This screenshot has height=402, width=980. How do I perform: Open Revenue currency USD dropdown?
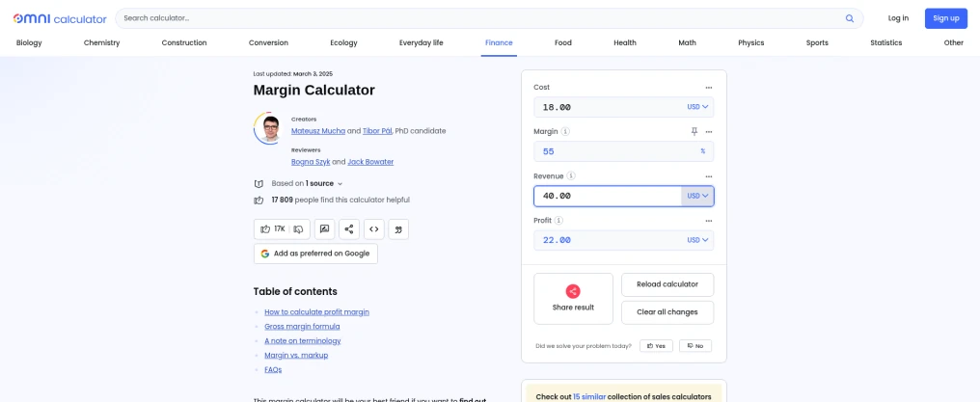click(697, 196)
